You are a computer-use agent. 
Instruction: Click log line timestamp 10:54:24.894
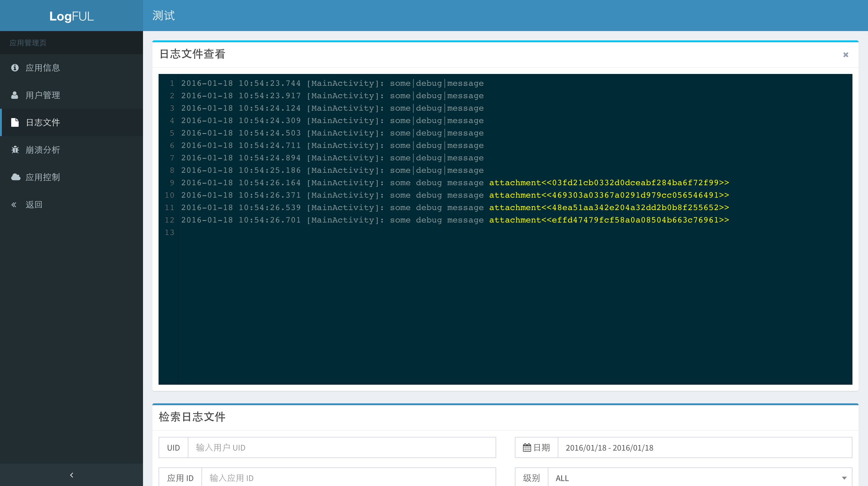[x=269, y=158]
